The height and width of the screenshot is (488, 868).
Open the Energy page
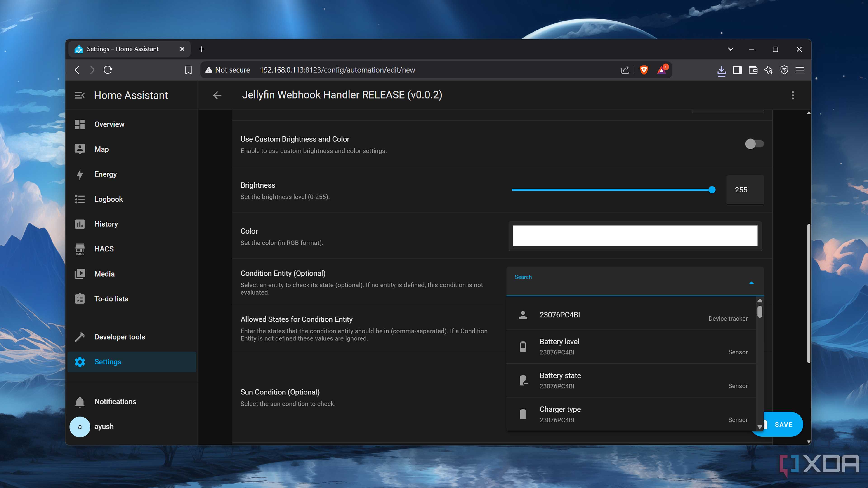[132, 174]
